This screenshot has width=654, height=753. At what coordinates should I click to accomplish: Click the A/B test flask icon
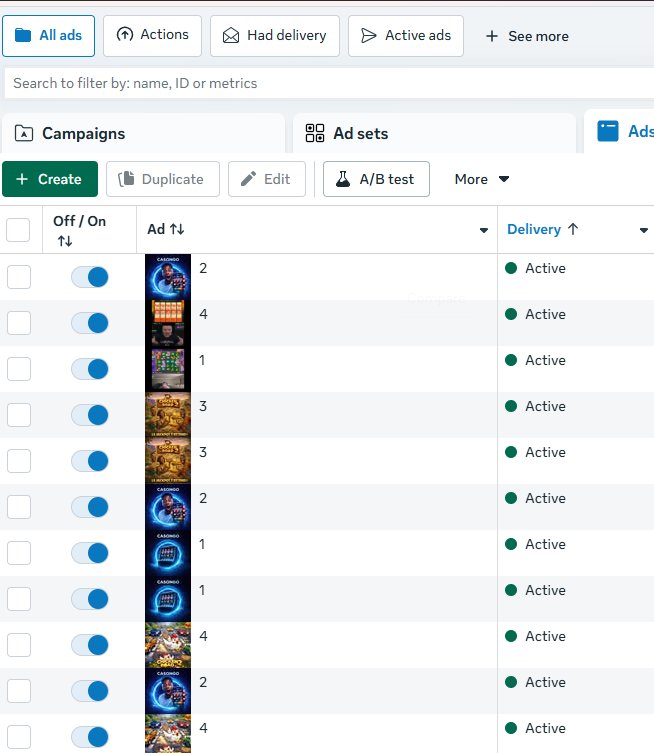(x=343, y=179)
